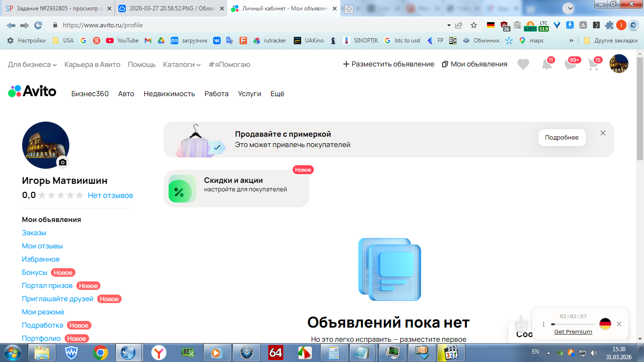Launch Google Chrome from the taskbar
Viewport: 644px width, 362px height.
pyautogui.click(x=100, y=353)
